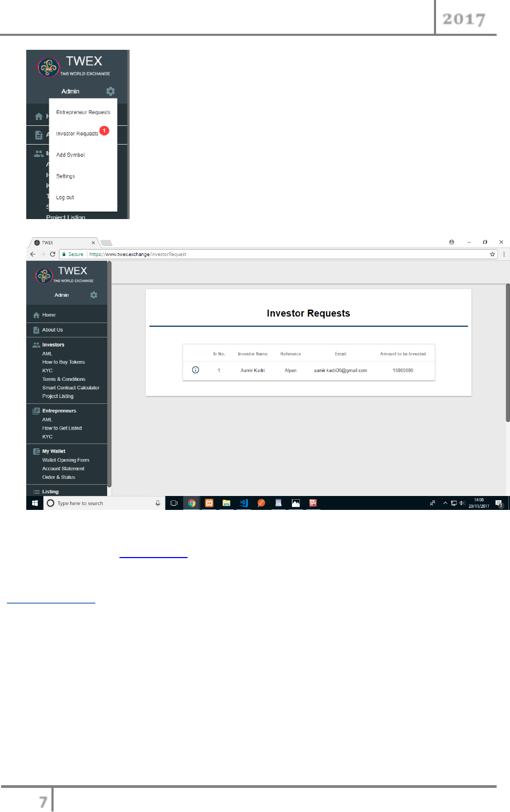Click the Entrepreneurs section heading
The image size is (510, 812).
tap(59, 411)
